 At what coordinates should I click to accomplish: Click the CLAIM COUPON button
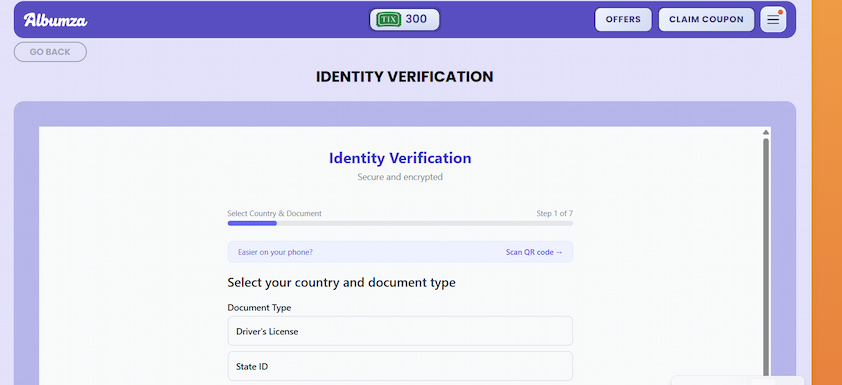tap(706, 19)
